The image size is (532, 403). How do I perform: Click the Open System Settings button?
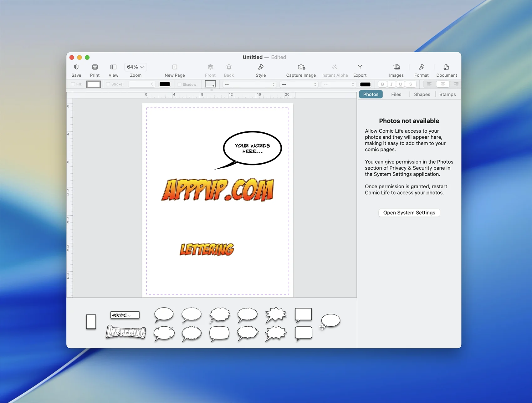click(x=409, y=213)
